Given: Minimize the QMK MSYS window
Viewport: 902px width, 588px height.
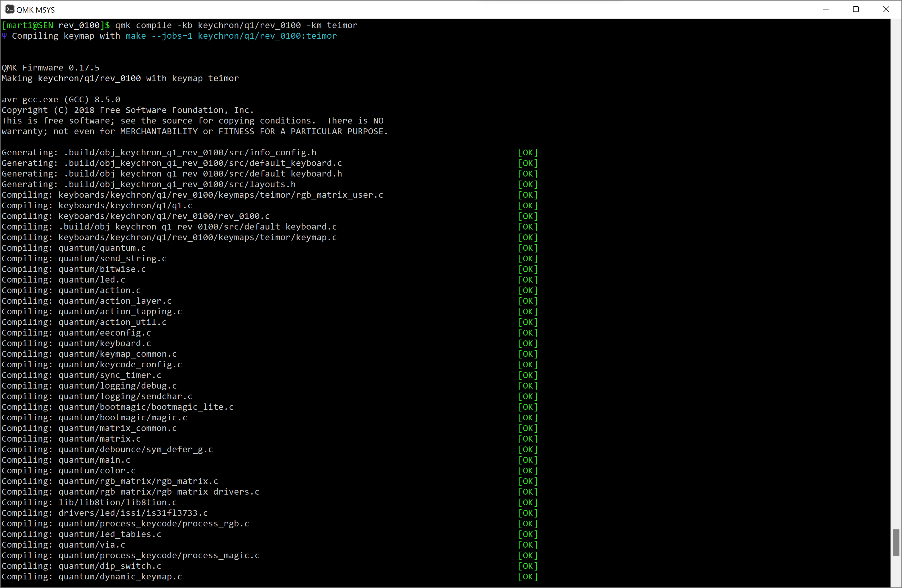Looking at the screenshot, I should pyautogui.click(x=826, y=9).
